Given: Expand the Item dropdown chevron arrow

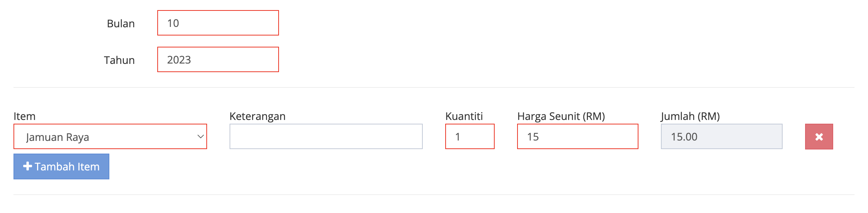Looking at the screenshot, I should click(x=200, y=137).
